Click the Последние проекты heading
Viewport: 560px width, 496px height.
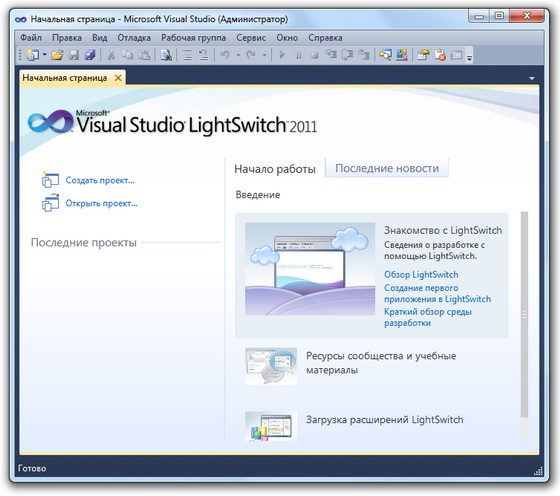pos(84,242)
